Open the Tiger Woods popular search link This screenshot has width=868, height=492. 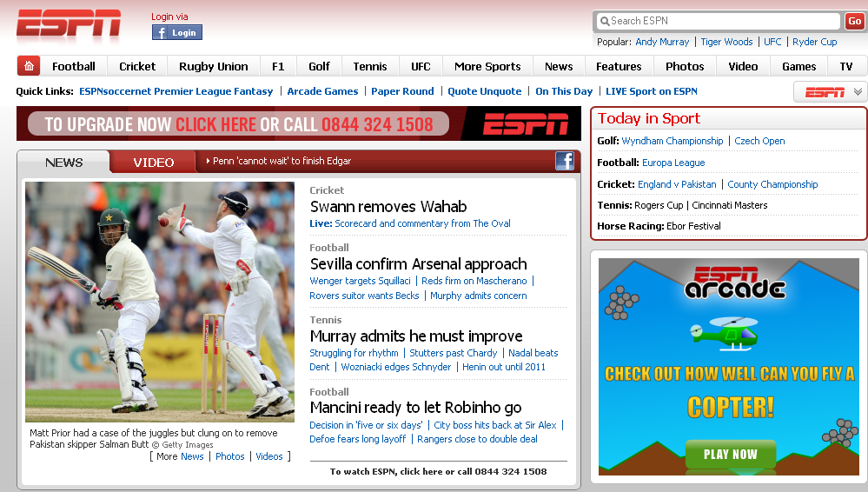click(726, 42)
